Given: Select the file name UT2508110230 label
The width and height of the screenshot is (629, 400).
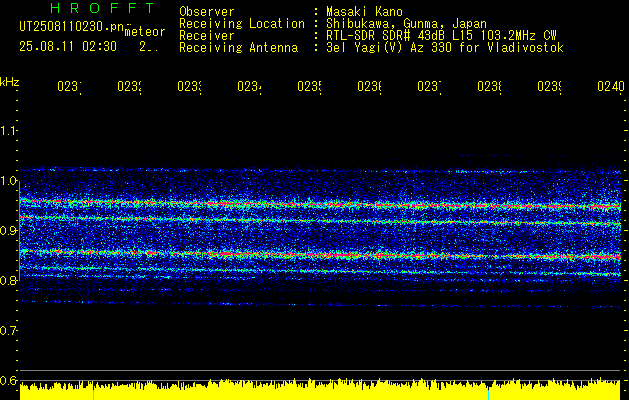Looking at the screenshot, I should tap(71, 27).
